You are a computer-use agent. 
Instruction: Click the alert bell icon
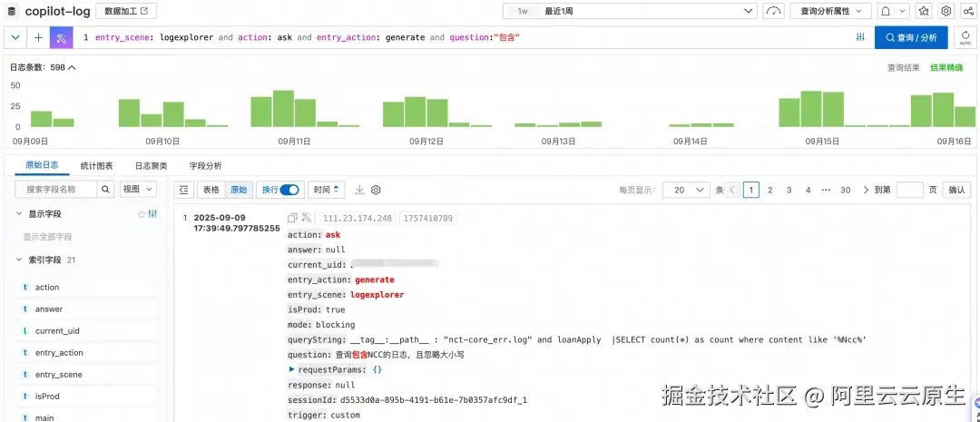(886, 11)
